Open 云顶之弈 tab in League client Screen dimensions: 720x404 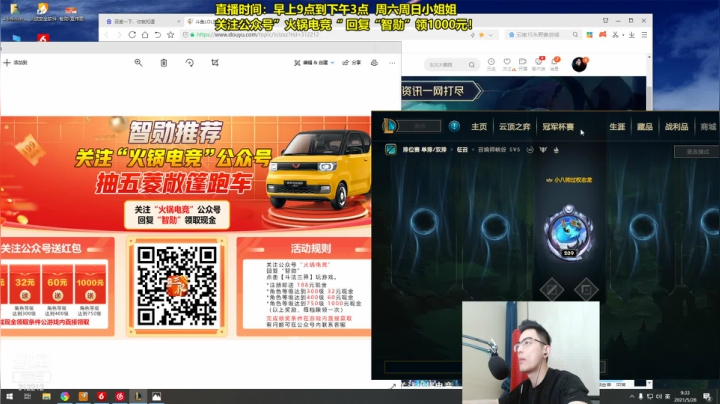[x=514, y=127]
